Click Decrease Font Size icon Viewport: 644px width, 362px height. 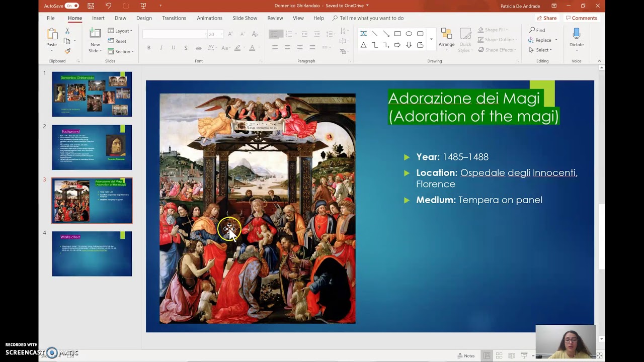click(242, 34)
